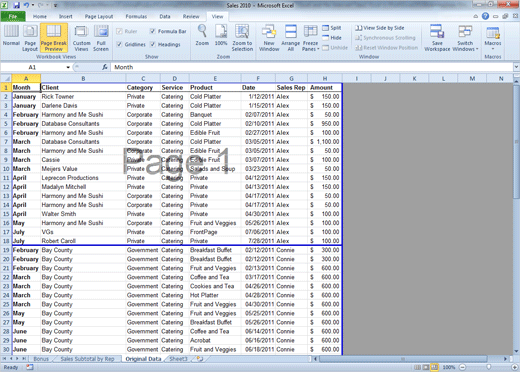520x372 pixels.
Task: Open the Review tab
Action: tap(191, 16)
